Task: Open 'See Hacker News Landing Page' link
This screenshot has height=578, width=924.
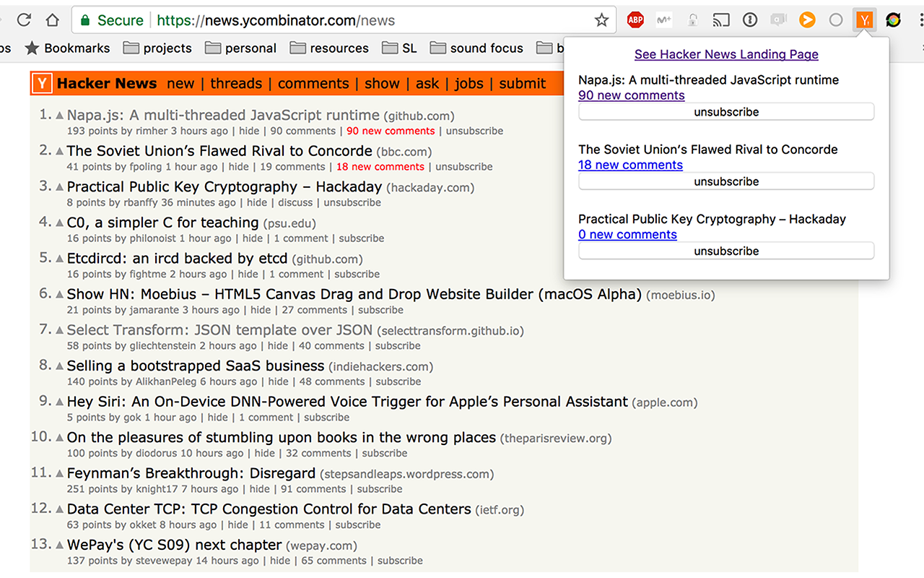Action: 726,54
